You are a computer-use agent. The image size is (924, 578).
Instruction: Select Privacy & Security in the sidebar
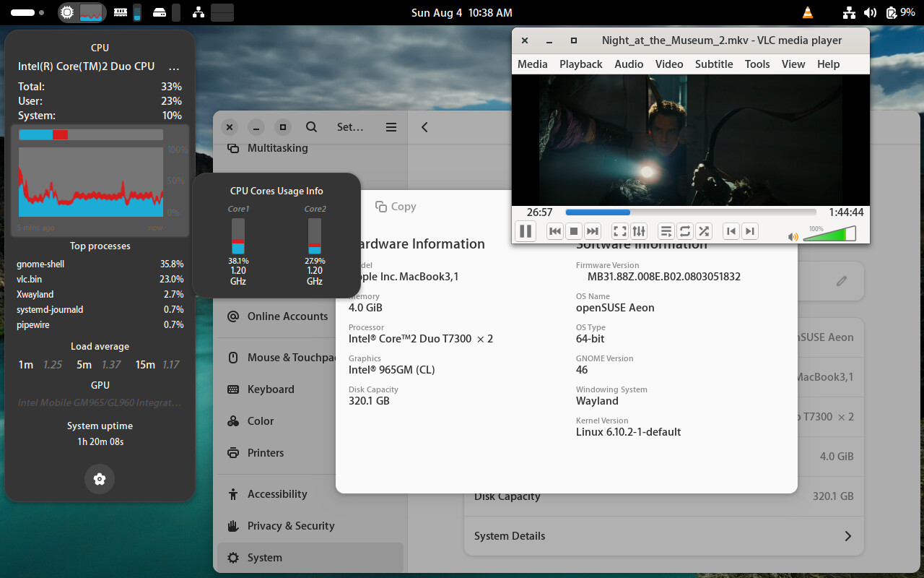point(291,526)
